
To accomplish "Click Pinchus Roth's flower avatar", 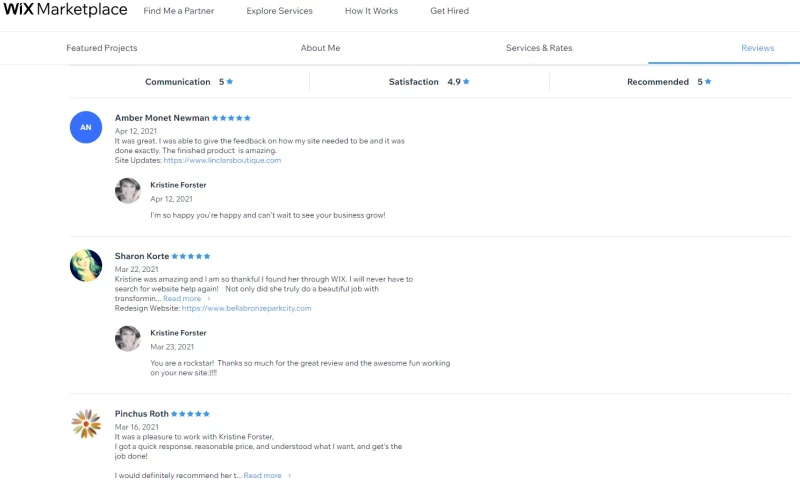I will (86, 424).
